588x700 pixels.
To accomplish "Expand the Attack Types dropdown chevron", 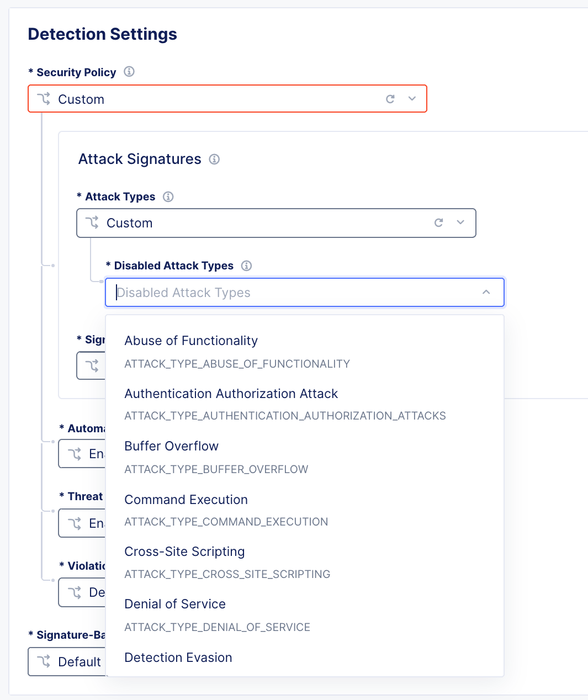I will tap(460, 222).
